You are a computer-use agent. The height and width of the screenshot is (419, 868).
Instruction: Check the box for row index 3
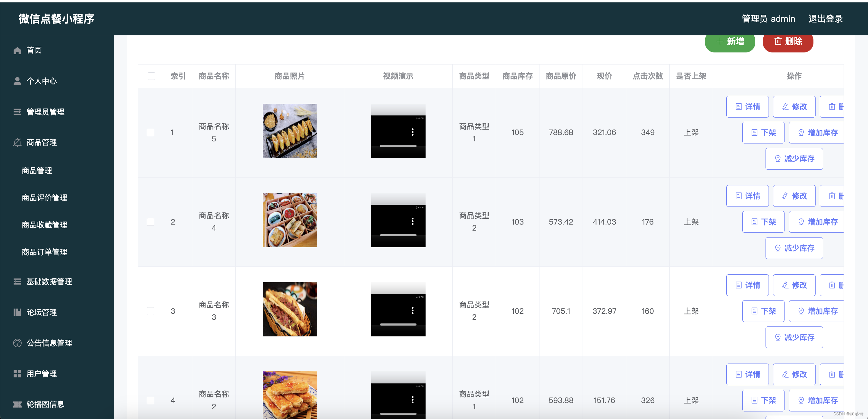point(151,311)
